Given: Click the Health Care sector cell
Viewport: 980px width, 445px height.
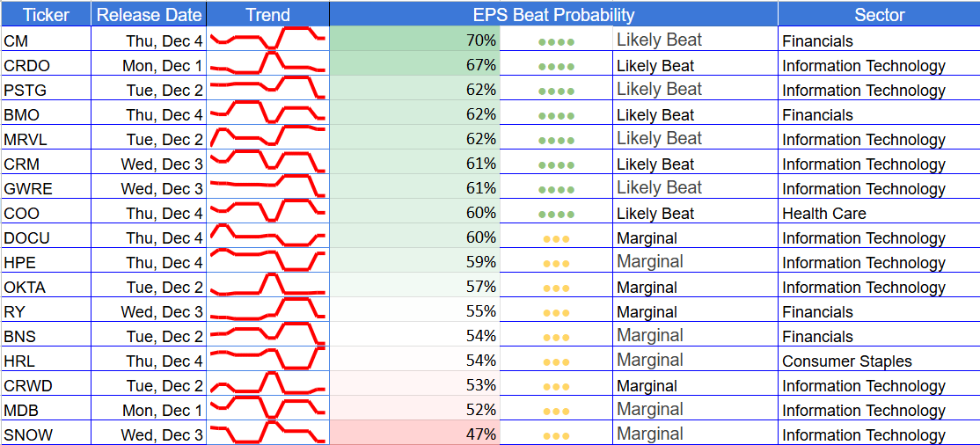Looking at the screenshot, I should (x=879, y=211).
